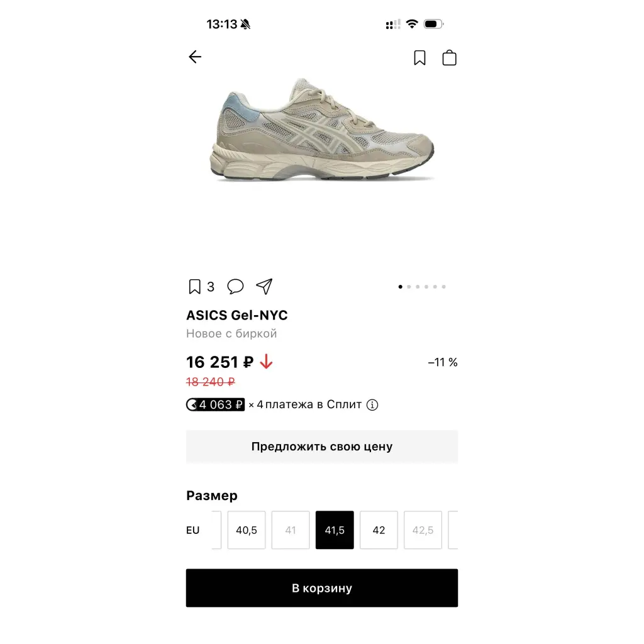Open the ASICS Gel-NYC sneaker photo
This screenshot has width=644, height=644.
(322, 130)
